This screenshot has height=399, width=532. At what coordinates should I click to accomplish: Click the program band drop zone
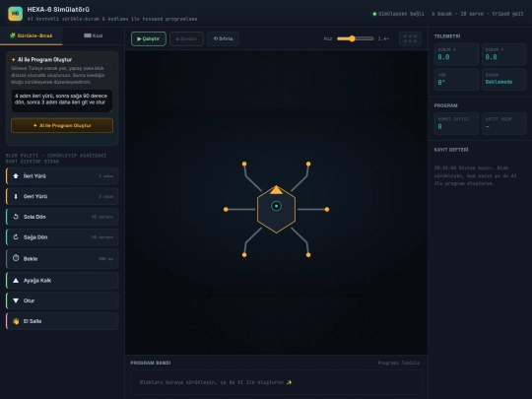click(x=276, y=382)
